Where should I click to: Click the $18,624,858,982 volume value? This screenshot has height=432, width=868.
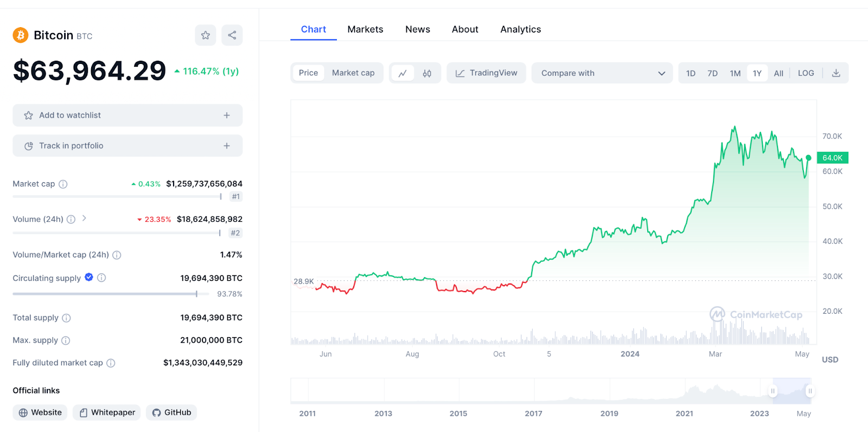[x=210, y=219]
